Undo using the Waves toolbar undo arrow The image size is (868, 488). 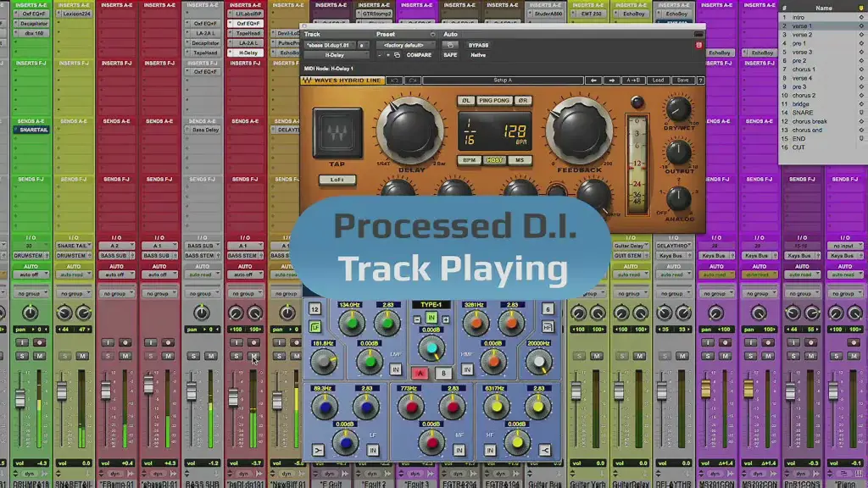coord(395,80)
